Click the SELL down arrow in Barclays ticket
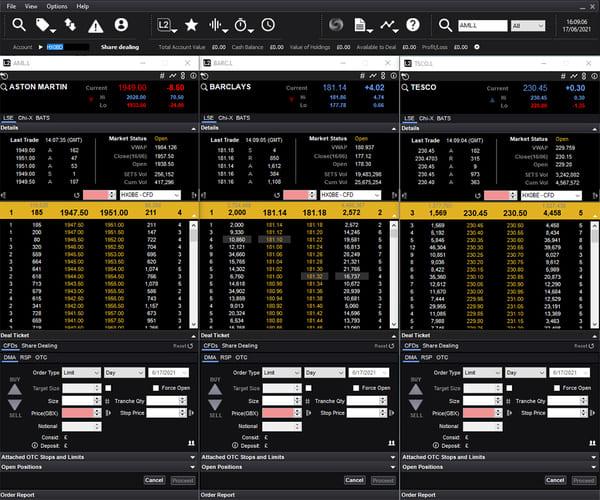 [215, 405]
